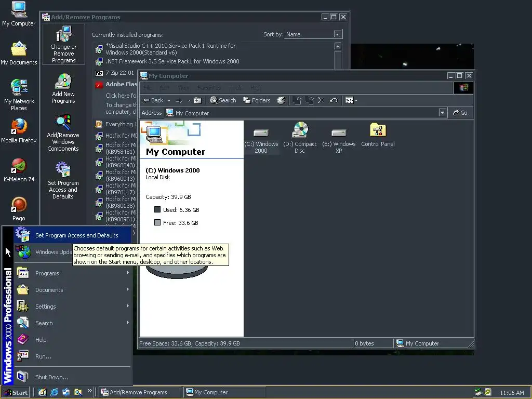Click the Back button in My Computer toolbar

(153, 100)
